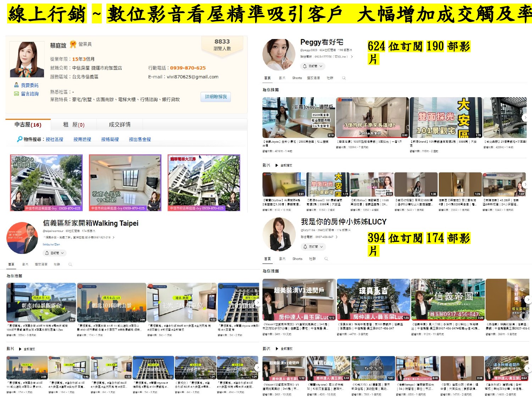Viewport: 532px width, 399px height.
Task: Play the 璞真永吉 recommended video on LUCY channel
Action: point(373,300)
